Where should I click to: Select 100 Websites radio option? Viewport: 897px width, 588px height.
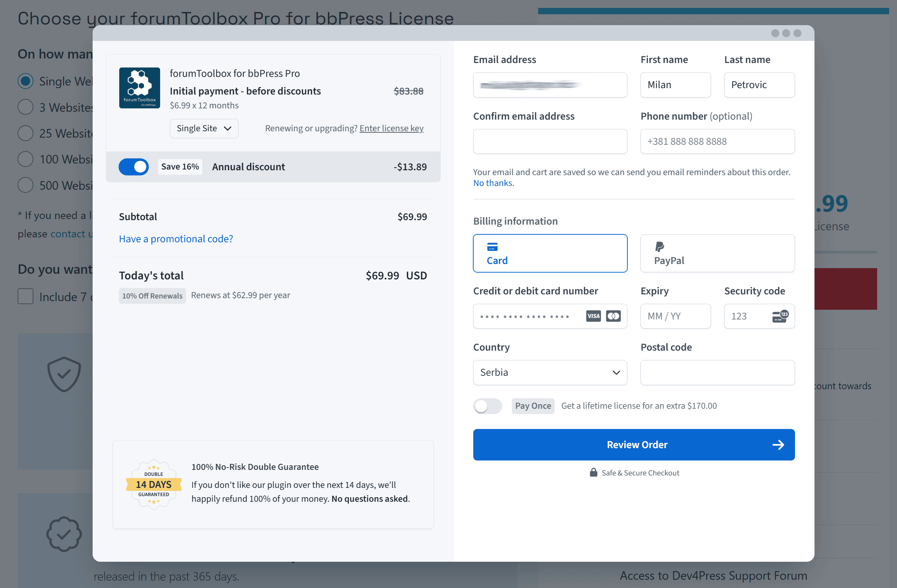[x=25, y=159]
